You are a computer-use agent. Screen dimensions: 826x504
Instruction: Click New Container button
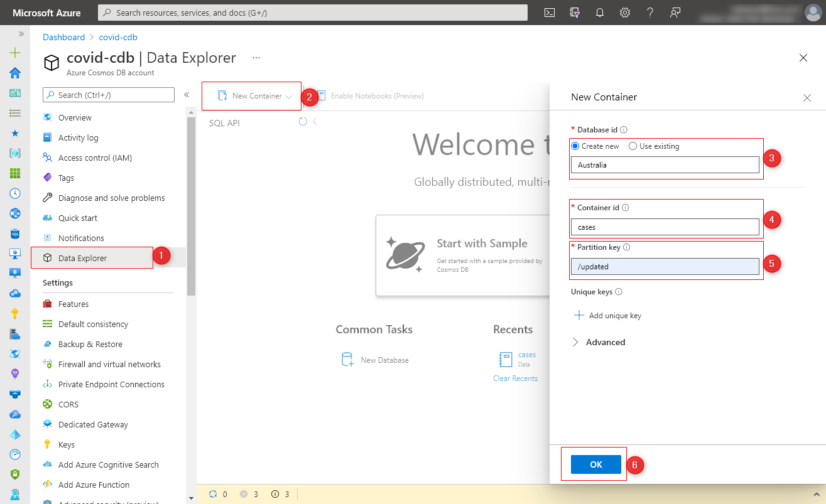[250, 96]
